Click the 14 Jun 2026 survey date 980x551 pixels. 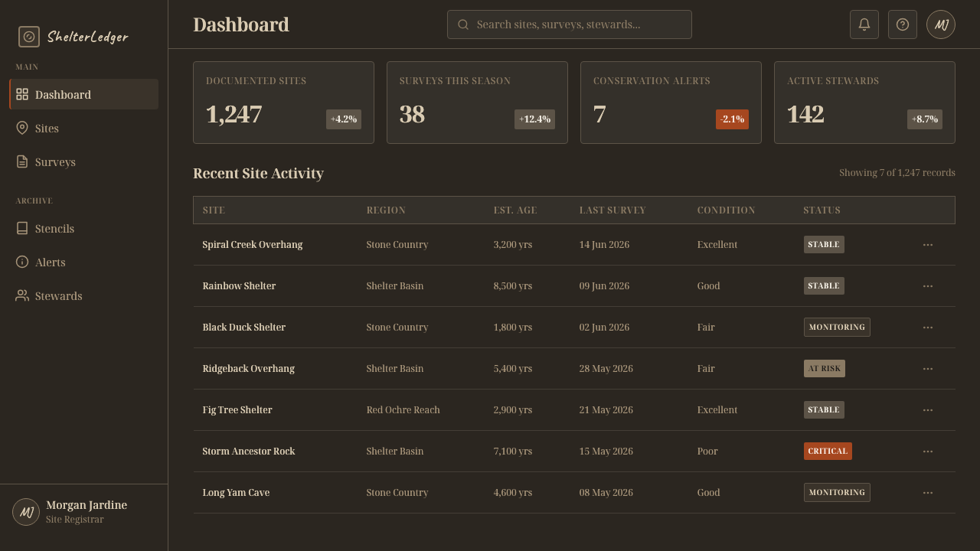pyautogui.click(x=604, y=245)
